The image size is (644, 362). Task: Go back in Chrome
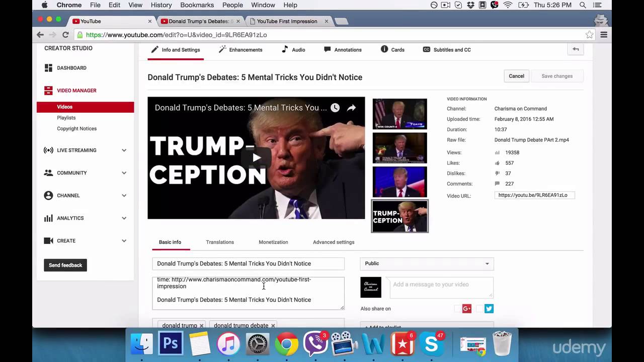pos(40,35)
